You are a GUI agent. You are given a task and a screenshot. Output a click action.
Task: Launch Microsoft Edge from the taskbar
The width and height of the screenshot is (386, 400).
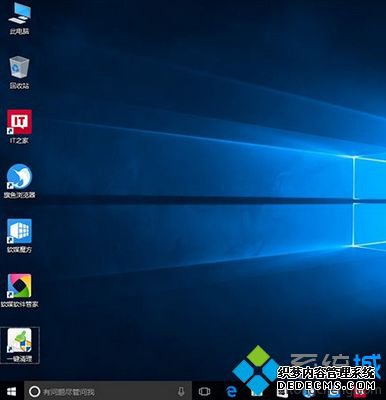(231, 391)
